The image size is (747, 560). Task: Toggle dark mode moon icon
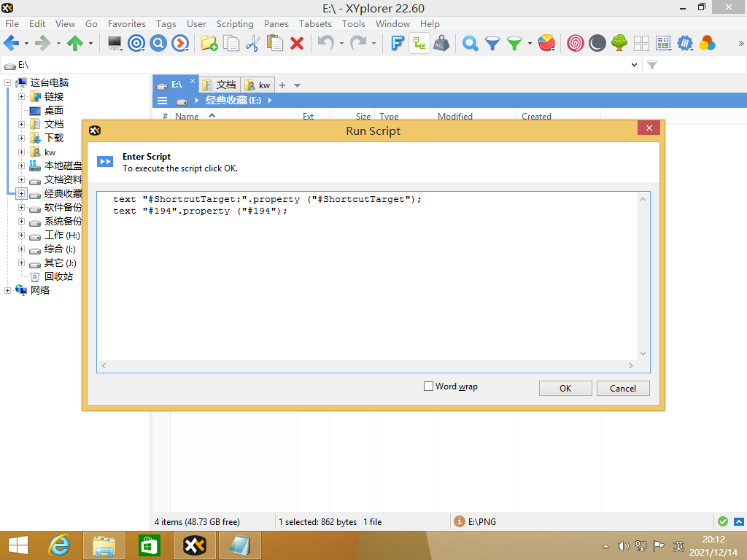[x=597, y=44]
